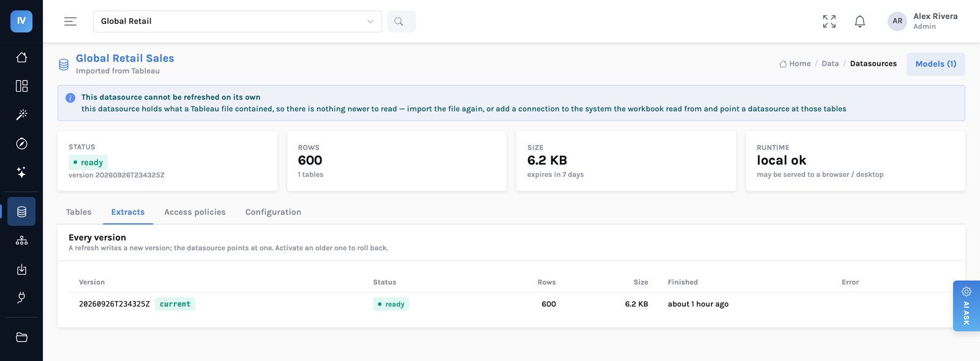This screenshot has height=361, width=980.
Task: Toggle the fullscreen expand icon
Action: pyautogui.click(x=829, y=21)
